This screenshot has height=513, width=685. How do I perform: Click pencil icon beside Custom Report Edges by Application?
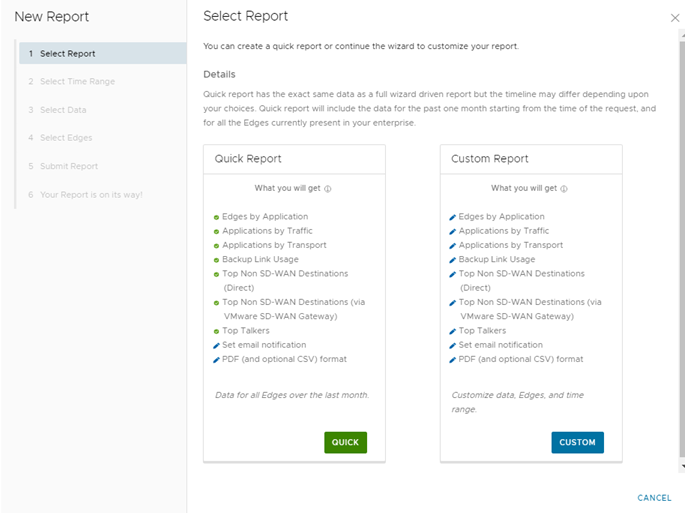click(x=453, y=217)
